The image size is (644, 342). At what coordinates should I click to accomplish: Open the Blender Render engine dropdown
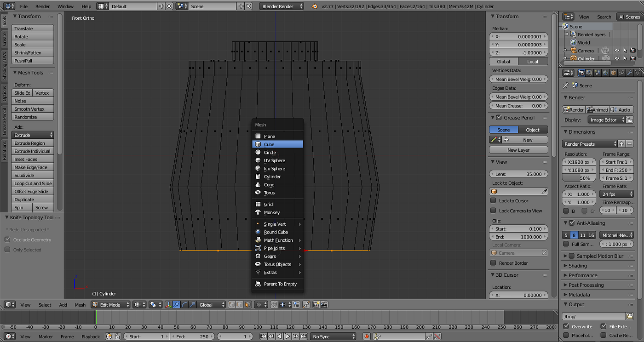tap(282, 6)
